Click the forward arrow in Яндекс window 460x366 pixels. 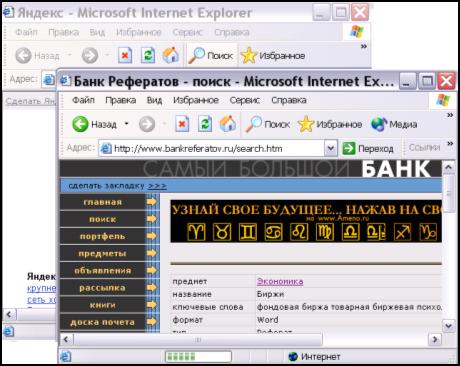tap(90, 56)
